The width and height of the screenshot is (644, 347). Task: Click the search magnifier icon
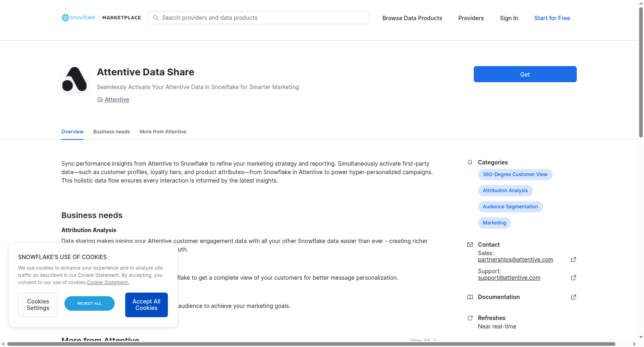tap(156, 18)
